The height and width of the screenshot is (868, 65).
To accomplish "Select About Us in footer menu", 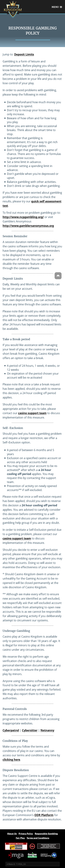I will (12, 834).
